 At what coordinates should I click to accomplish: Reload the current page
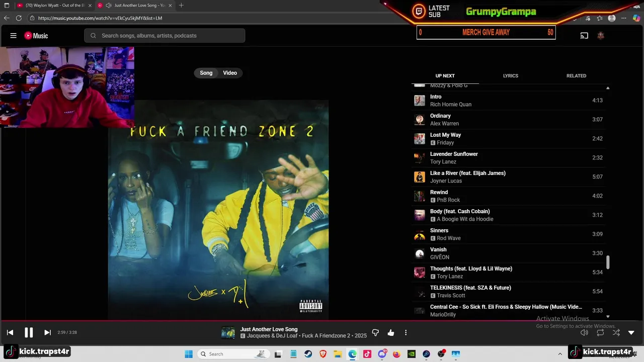(x=19, y=18)
